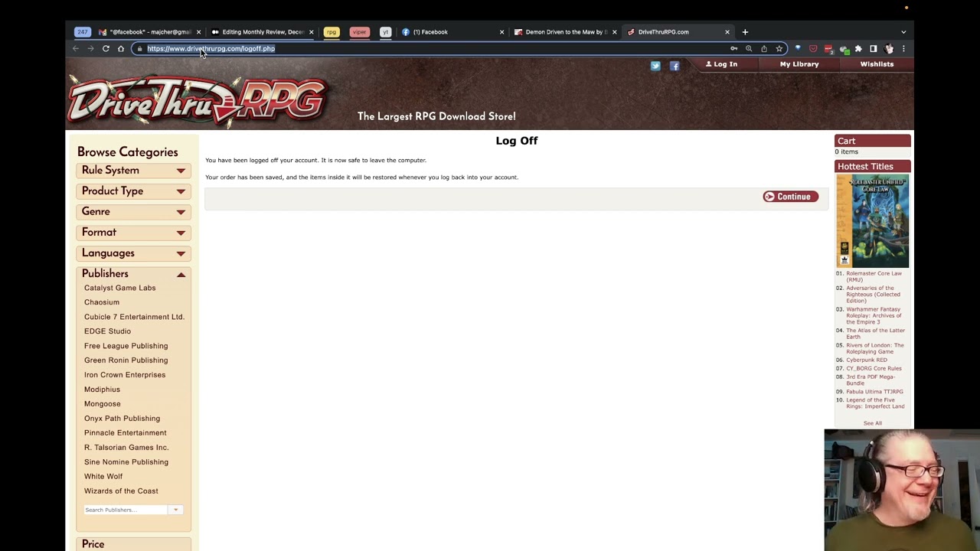Open a new browser tab

pyautogui.click(x=745, y=32)
